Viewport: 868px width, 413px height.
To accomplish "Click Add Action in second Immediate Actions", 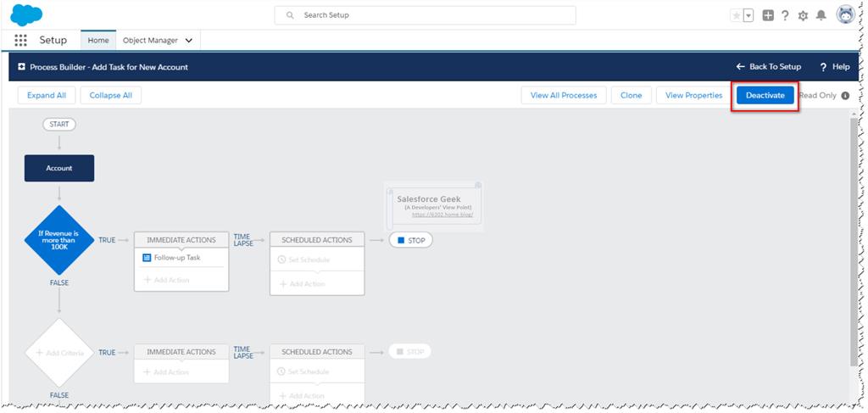I will point(167,372).
